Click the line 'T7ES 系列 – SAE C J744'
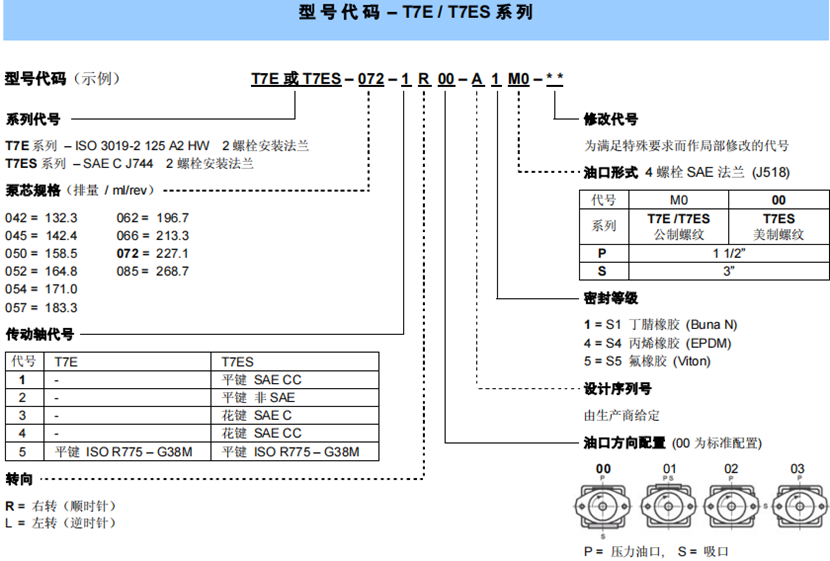The image size is (830, 561). (x=79, y=164)
